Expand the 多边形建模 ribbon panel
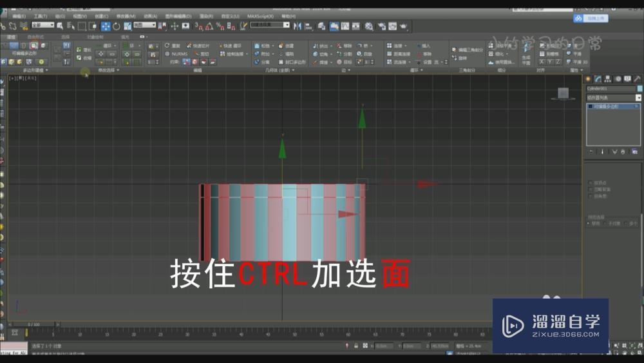 pyautogui.click(x=35, y=70)
